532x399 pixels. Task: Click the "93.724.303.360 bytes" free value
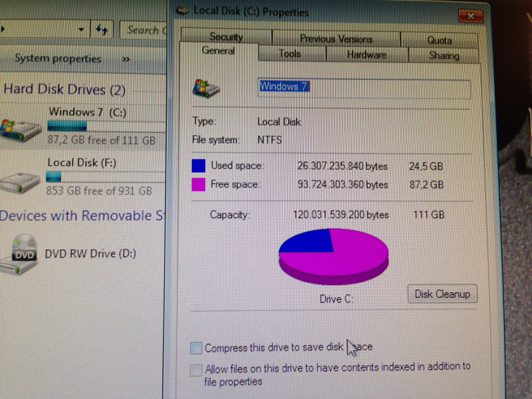coord(342,185)
